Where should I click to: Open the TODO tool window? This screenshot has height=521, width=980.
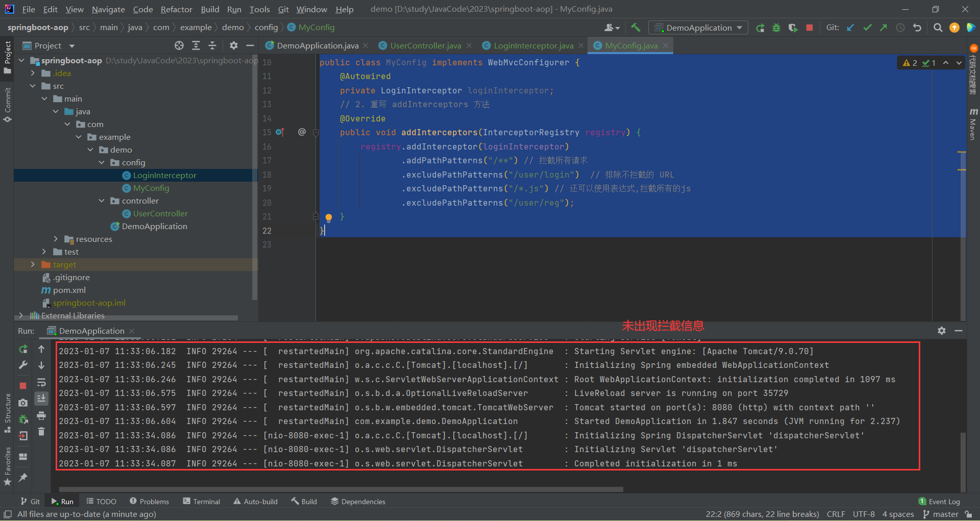(x=101, y=502)
